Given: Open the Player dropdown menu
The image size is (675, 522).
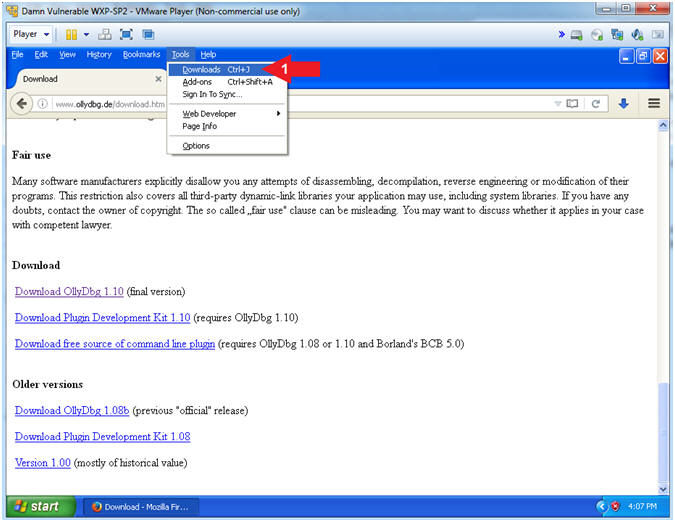Looking at the screenshot, I should pyautogui.click(x=31, y=34).
